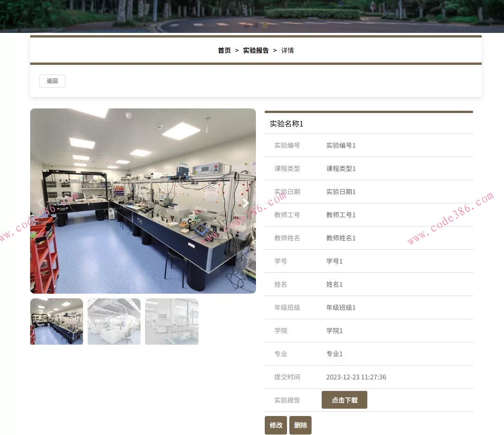Click the first banner carousel dot
Screen dimensions: 504x435
tap(247, 25)
